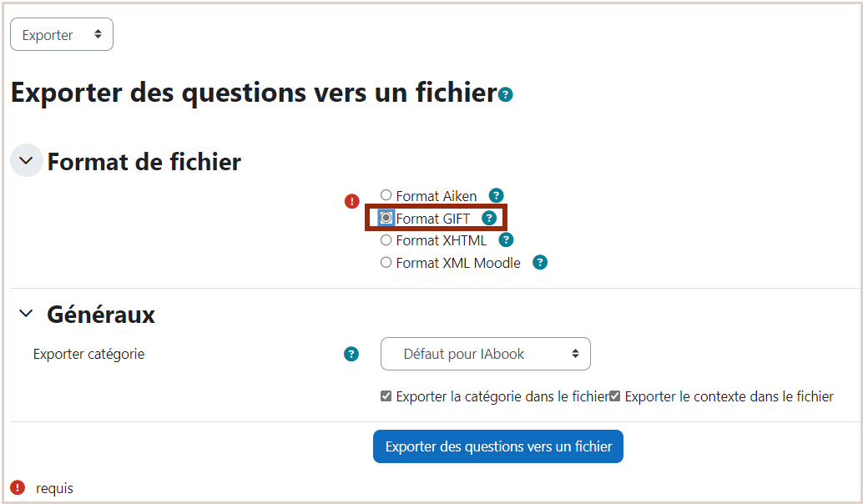This screenshot has height=504, width=863.
Task: Open help for Format XML Moodle
Action: pos(540,263)
